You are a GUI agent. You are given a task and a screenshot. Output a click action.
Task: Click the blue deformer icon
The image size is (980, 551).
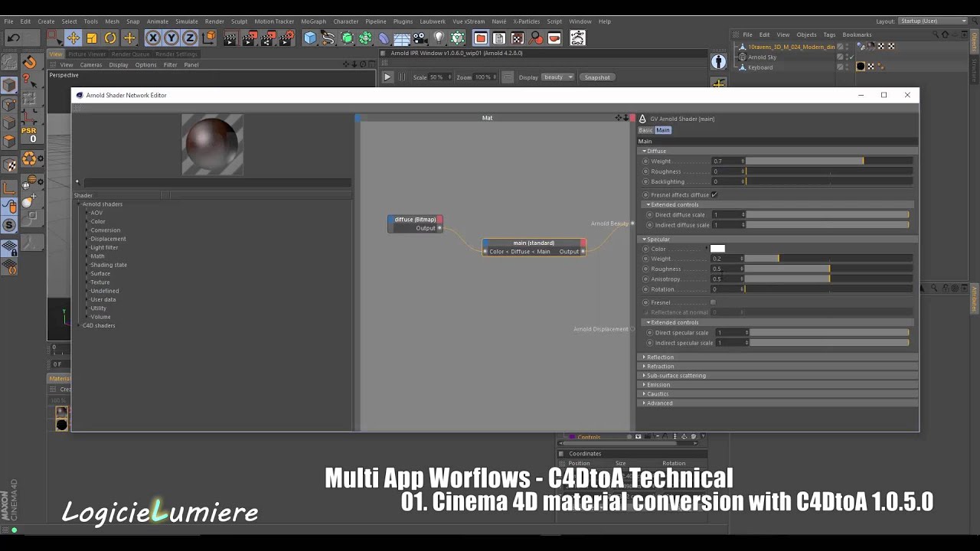pyautogui.click(x=384, y=37)
